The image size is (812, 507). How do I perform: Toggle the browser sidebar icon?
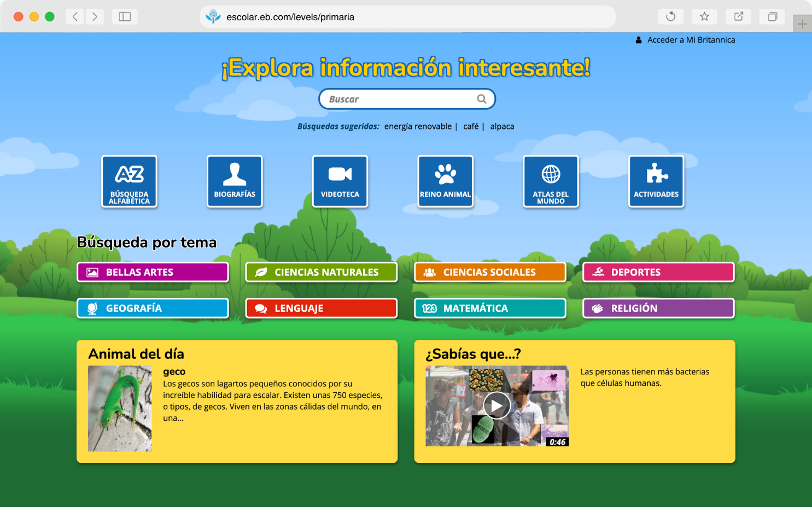coord(125,17)
